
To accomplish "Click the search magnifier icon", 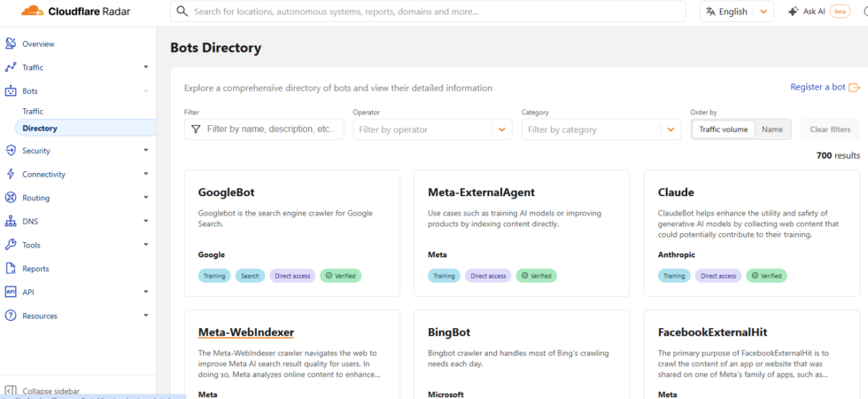I will (x=182, y=11).
